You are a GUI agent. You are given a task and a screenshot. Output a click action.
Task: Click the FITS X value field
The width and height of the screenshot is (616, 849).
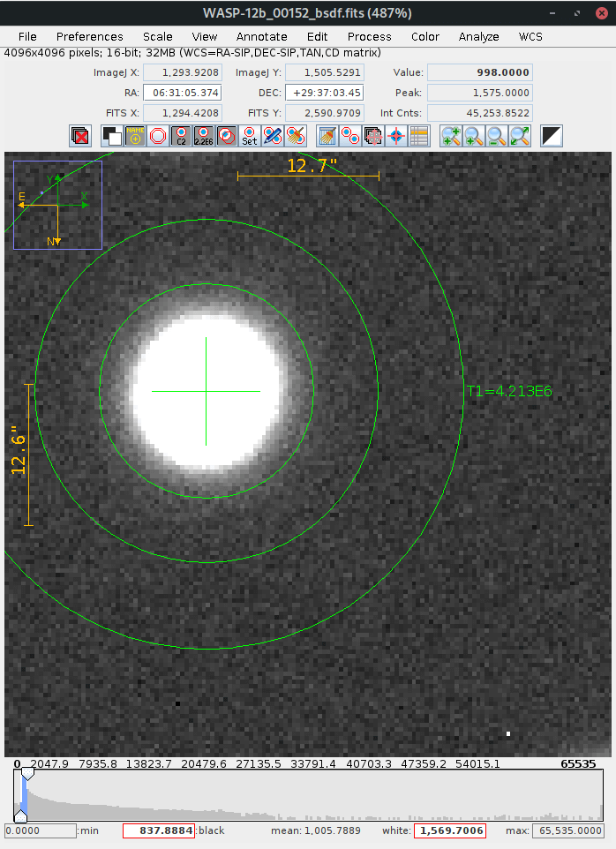coord(183,113)
